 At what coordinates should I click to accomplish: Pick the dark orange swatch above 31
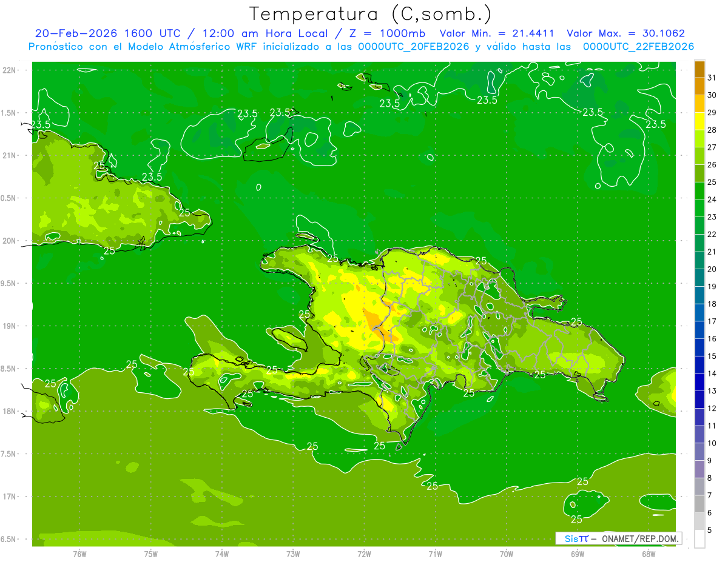coord(699,69)
